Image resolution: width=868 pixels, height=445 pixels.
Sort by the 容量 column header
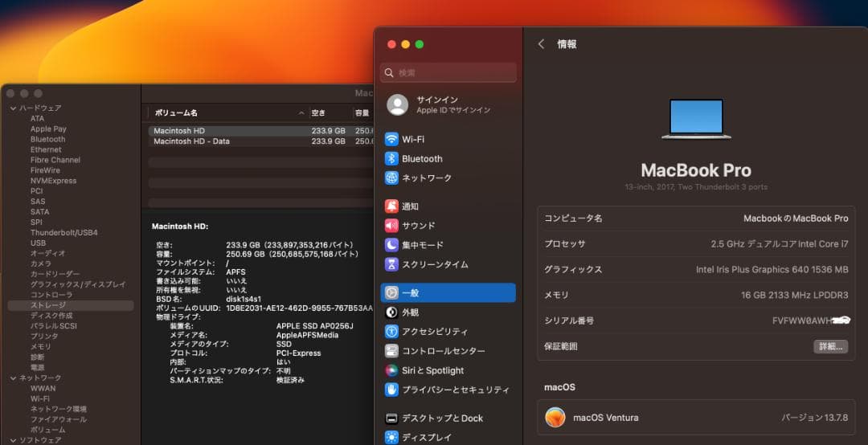[362, 113]
